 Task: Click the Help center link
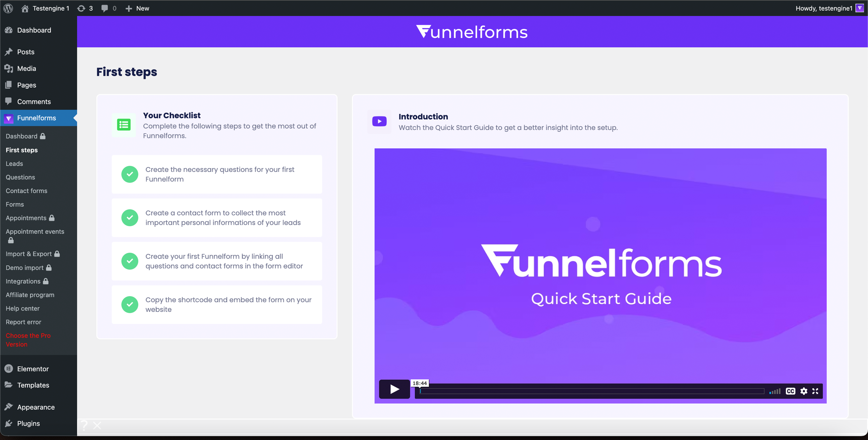pyautogui.click(x=23, y=308)
